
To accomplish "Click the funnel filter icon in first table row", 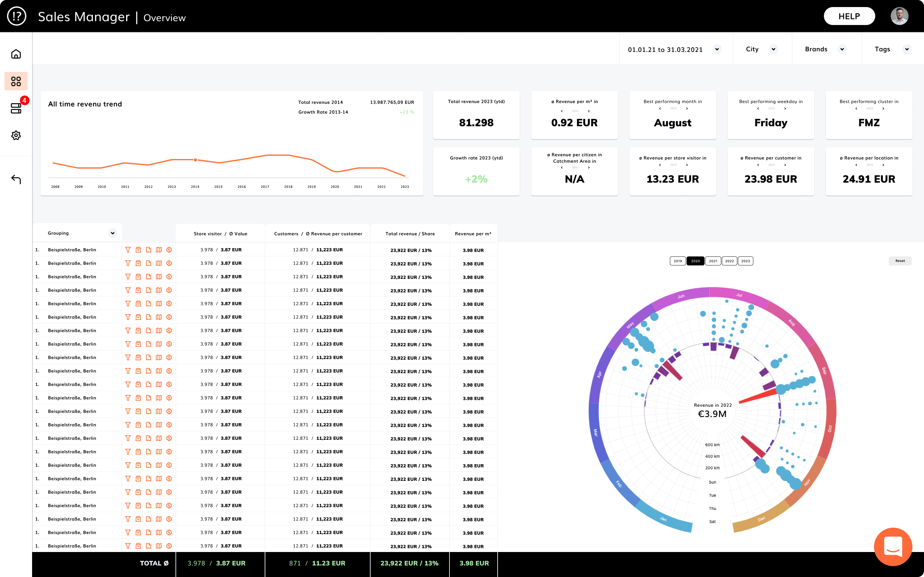I will (x=128, y=250).
